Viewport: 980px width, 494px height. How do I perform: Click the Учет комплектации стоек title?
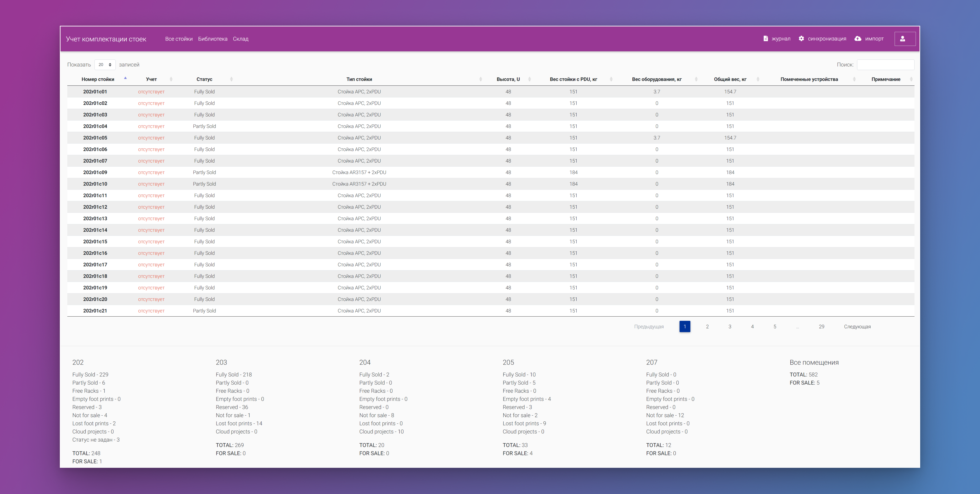coord(106,39)
